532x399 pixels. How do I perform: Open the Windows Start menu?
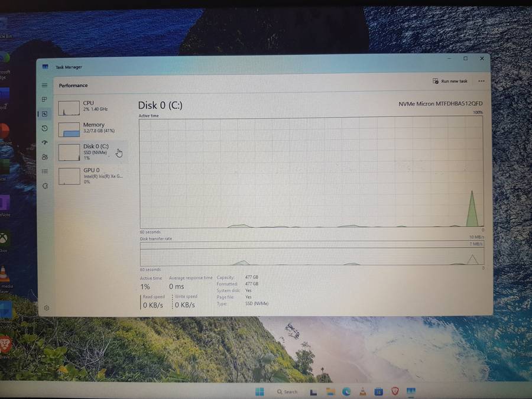[260, 391]
